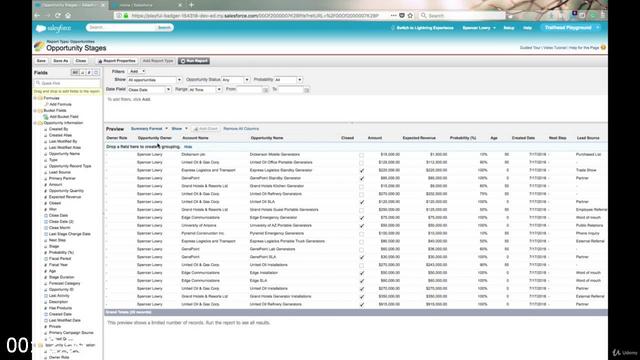
Task: Open the From date calendar picker icon
Action: coord(265,89)
